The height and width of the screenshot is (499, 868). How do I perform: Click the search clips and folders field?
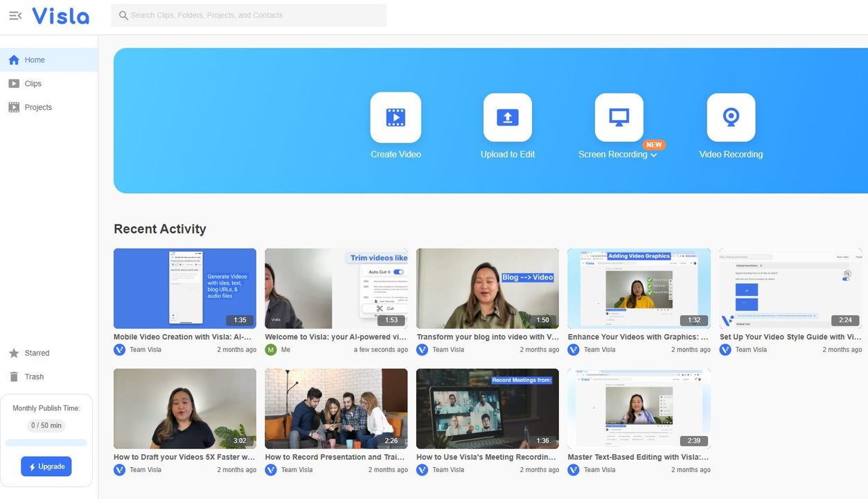click(x=249, y=15)
